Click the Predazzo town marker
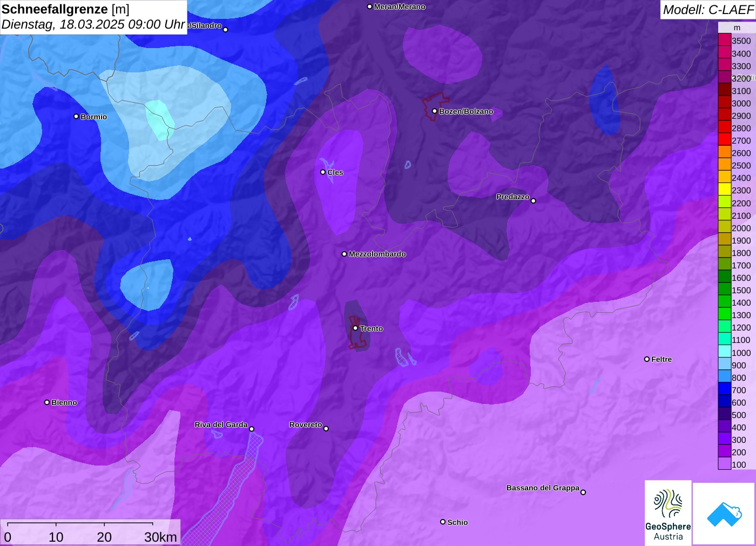The image size is (756, 546). pos(534,201)
